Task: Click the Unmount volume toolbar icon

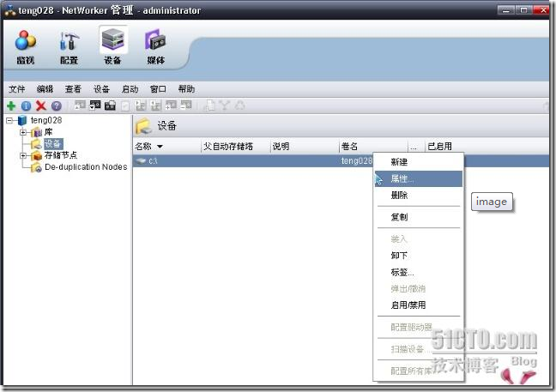Action: coord(95,106)
